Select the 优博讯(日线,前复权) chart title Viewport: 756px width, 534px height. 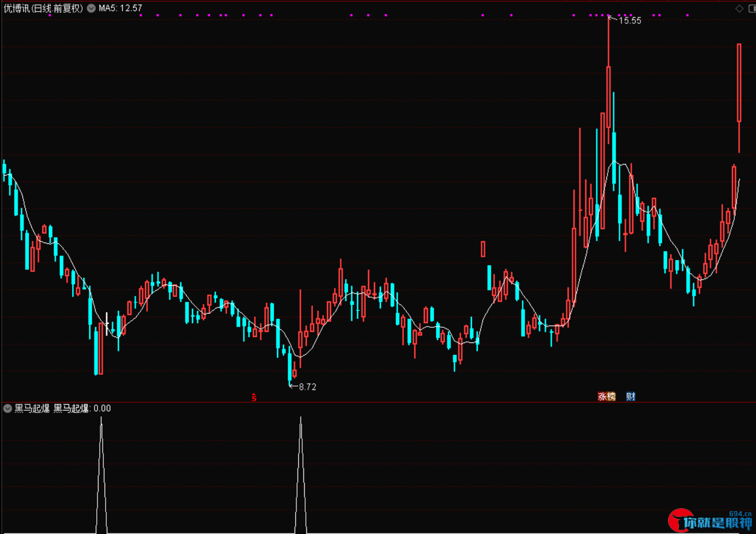click(43, 8)
